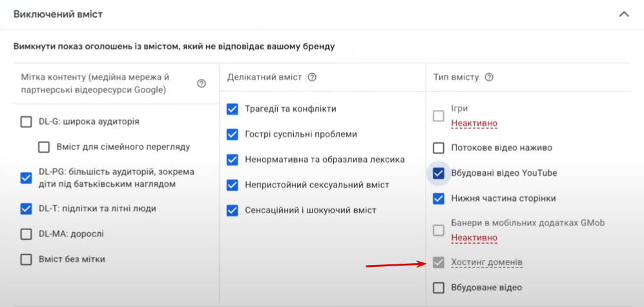
Task: Check Потокове відео наживо checkbox
Action: [439, 147]
